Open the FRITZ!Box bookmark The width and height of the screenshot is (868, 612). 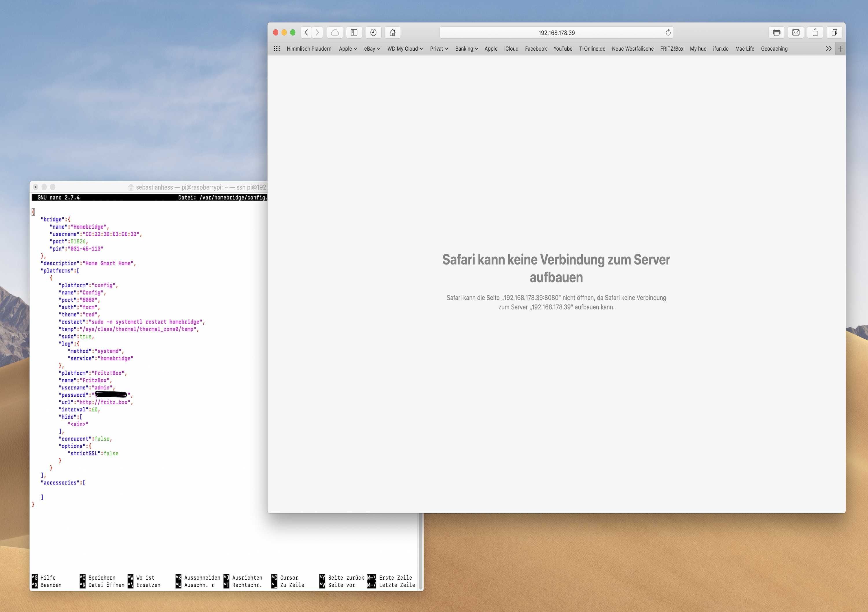[672, 49]
